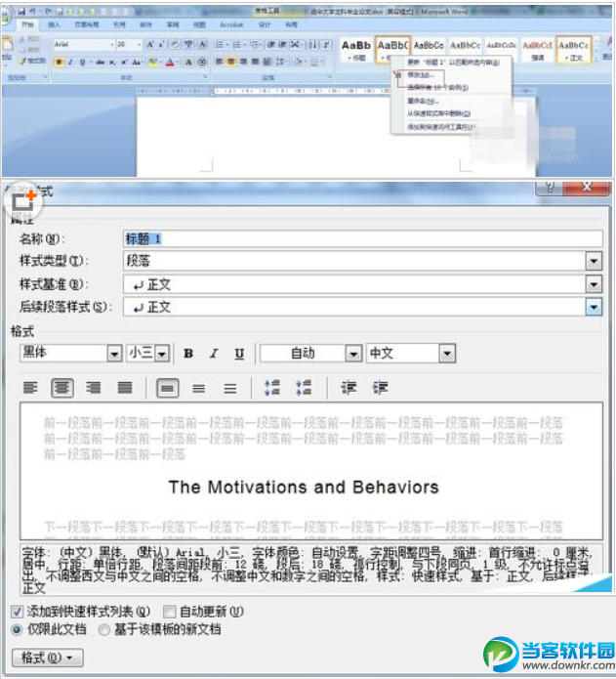Select double line spacing icon in dialog
The width and height of the screenshot is (616, 679).
[229, 388]
